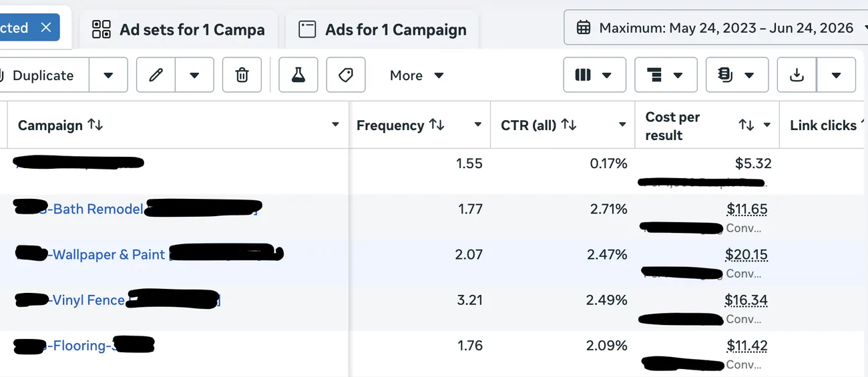The image size is (868, 377).
Task: Expand the arrow next to export icon
Action: (x=836, y=75)
